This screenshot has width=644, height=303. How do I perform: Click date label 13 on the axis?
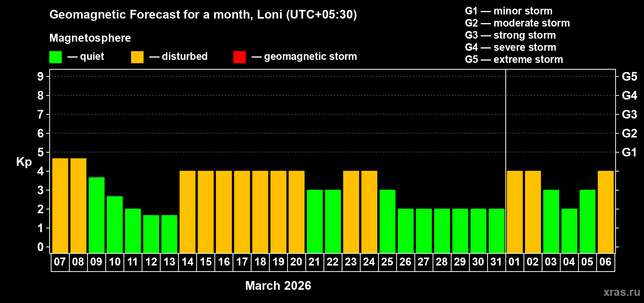click(x=169, y=262)
